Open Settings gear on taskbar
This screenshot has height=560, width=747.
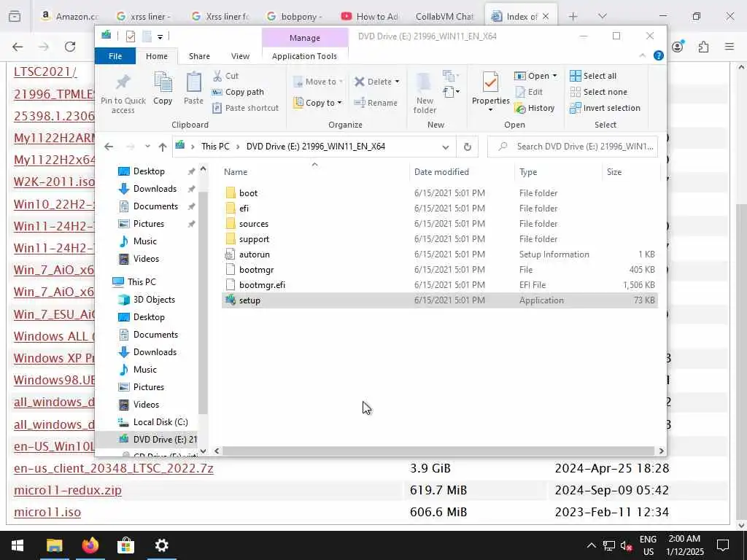(161, 545)
